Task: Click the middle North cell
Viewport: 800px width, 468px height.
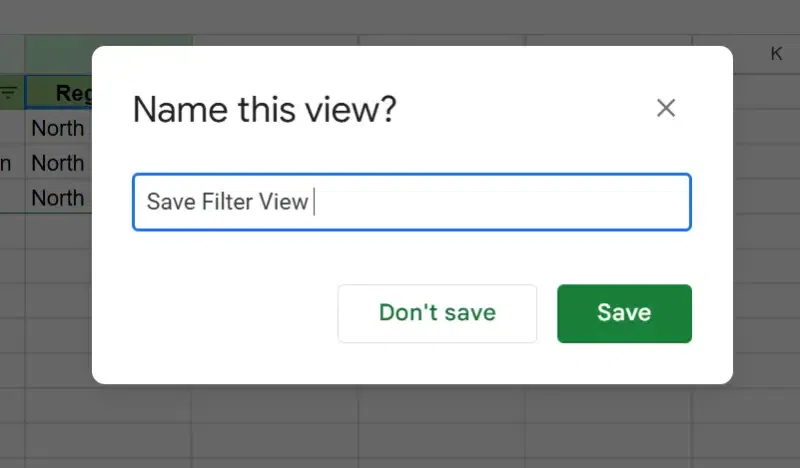Action: coord(58,162)
